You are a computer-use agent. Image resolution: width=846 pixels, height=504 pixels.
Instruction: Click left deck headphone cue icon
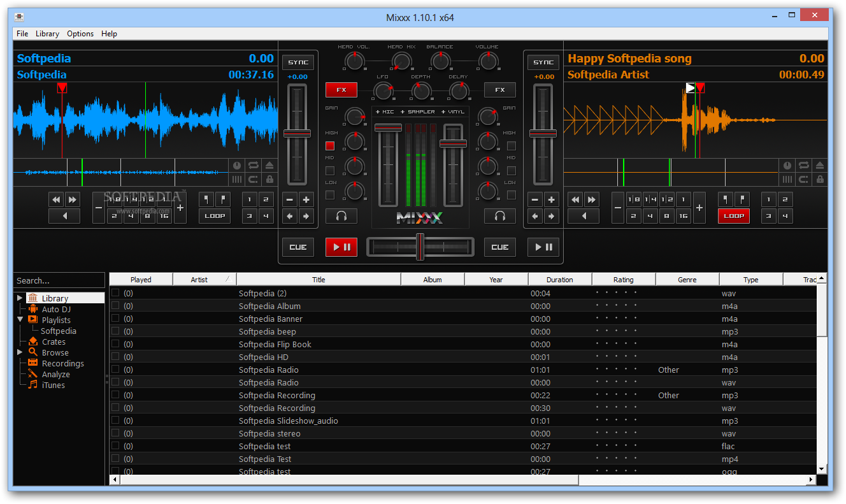tap(341, 216)
